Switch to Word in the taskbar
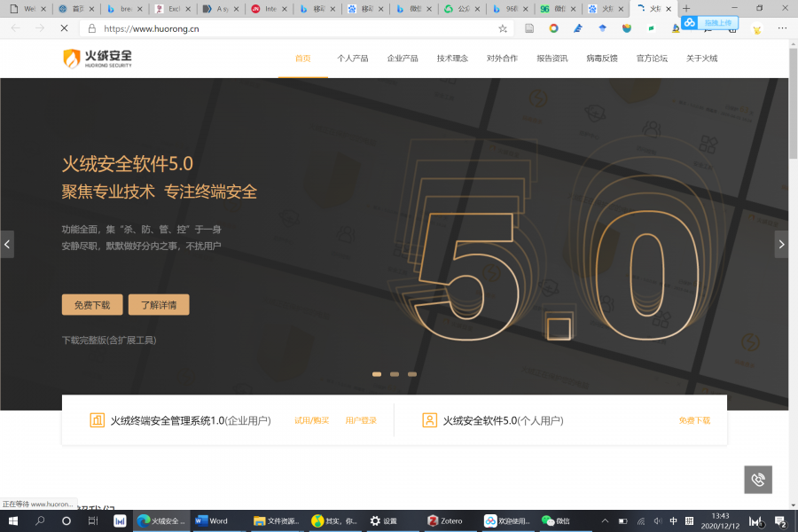Viewport: 798px width, 532px height. [212, 520]
